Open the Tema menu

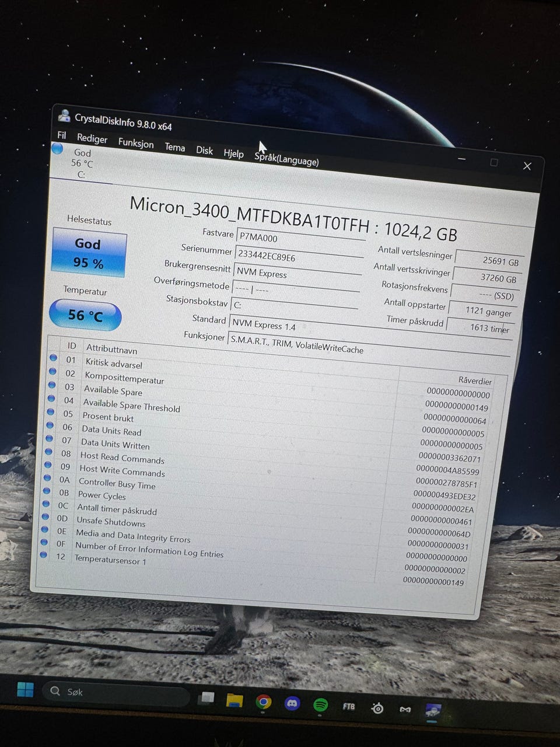[x=174, y=147]
